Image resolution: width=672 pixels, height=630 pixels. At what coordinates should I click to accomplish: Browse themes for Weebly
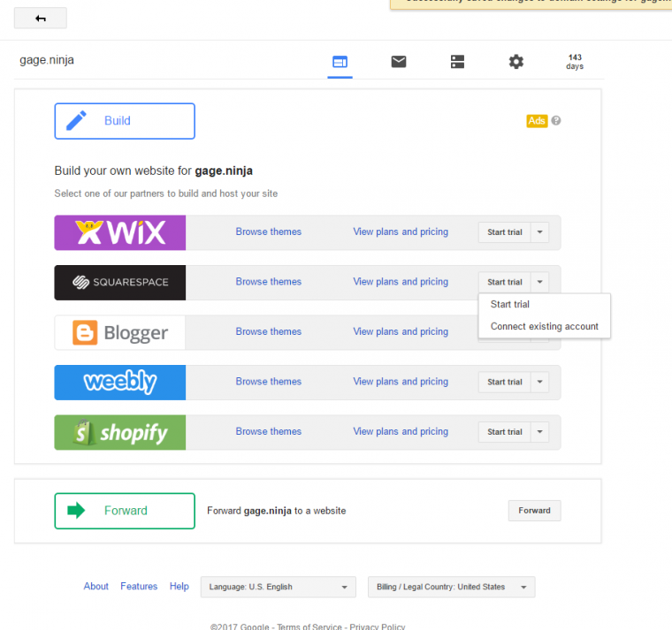(x=268, y=382)
